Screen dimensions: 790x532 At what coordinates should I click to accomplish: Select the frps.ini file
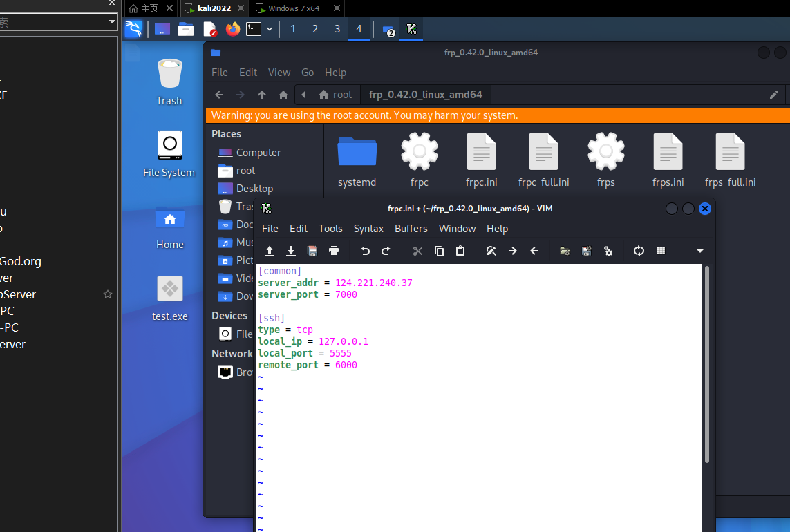668,160
